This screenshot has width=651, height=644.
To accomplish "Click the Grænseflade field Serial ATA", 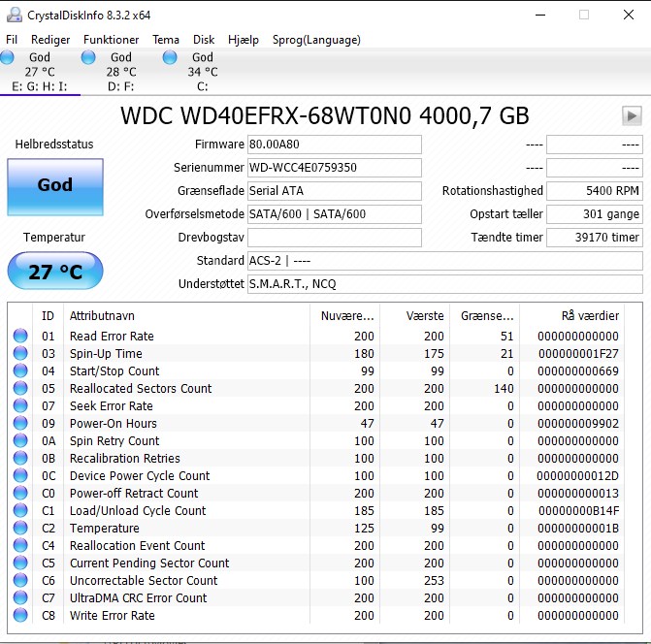I will [335, 191].
